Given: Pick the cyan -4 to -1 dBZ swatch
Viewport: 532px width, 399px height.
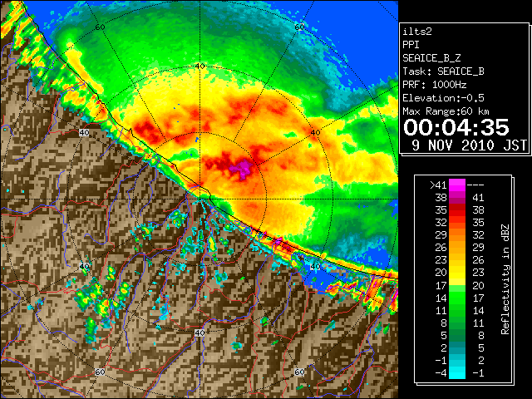Looking at the screenshot, I should tap(457, 372).
